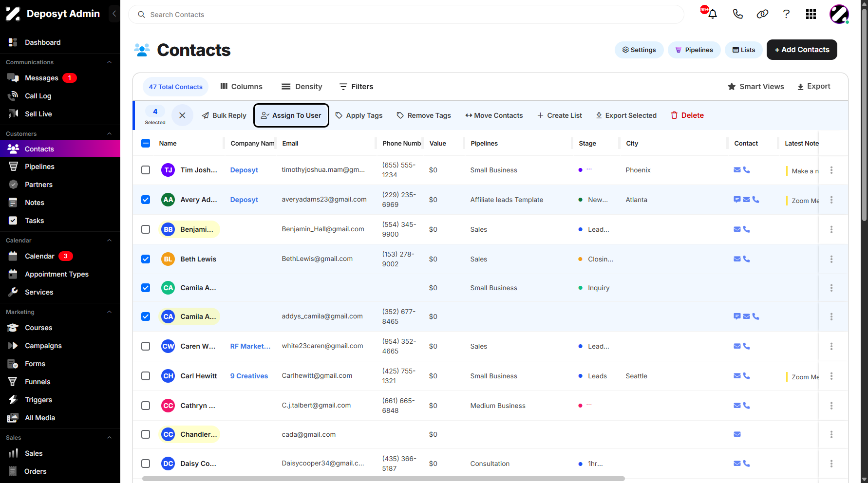Screen dimensions: 868x483
Task: Click Assign To User button
Action: (x=291, y=115)
